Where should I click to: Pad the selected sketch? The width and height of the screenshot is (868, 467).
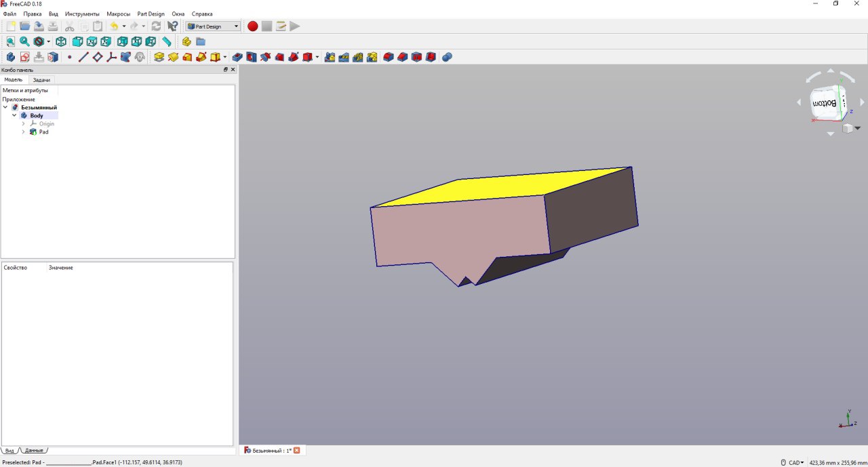pos(159,57)
